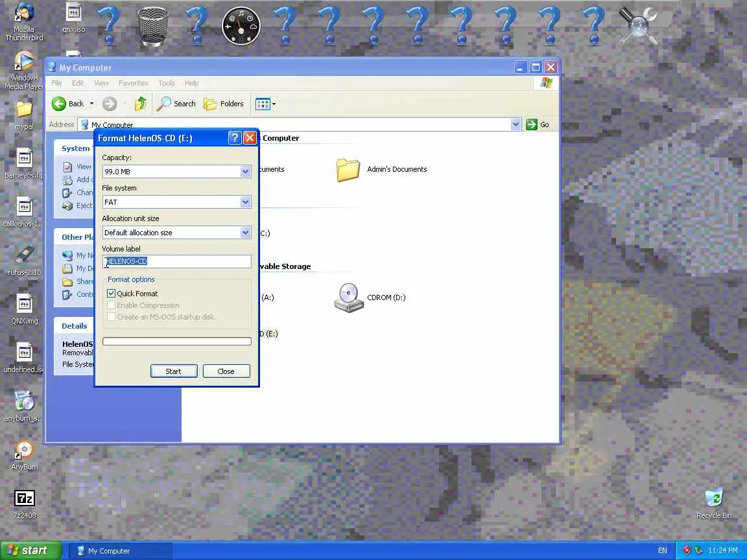Open the Recycle Bin
747x560 pixels.
[714, 504]
